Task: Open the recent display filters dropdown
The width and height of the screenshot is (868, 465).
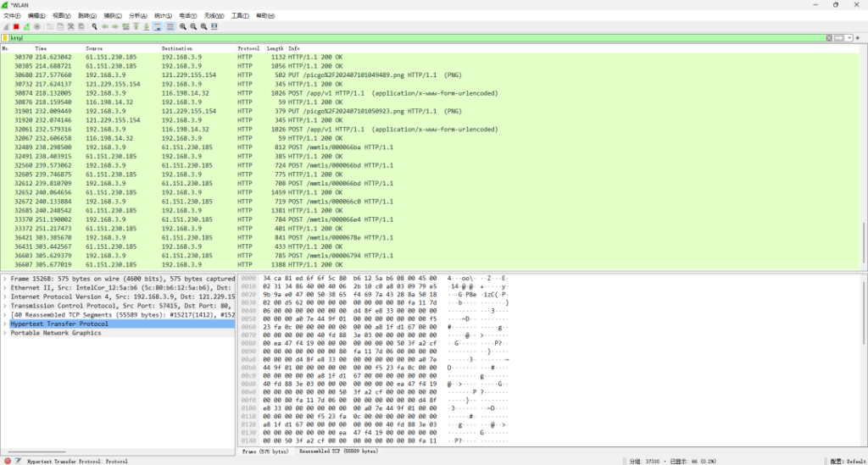Action: 849,38
